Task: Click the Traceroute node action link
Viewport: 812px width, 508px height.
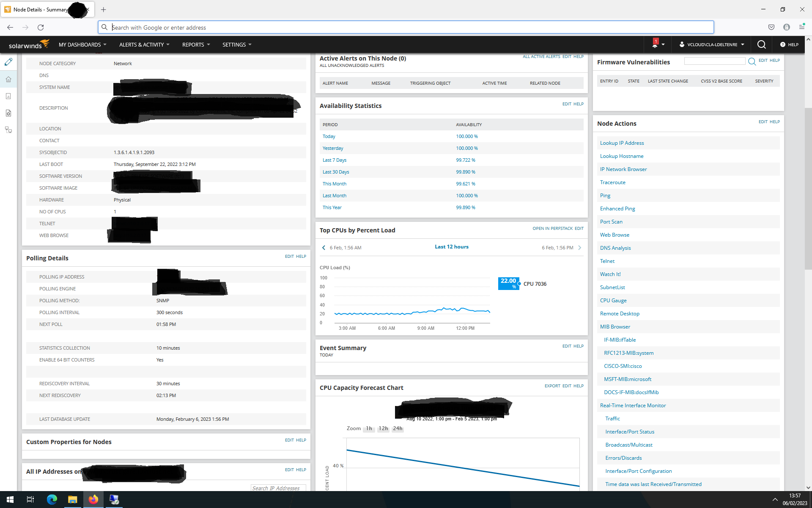Action: (x=612, y=182)
